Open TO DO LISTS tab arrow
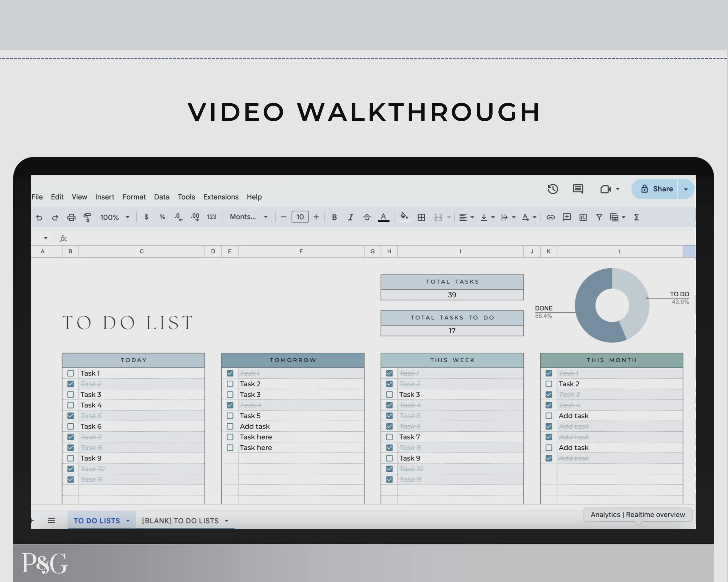This screenshot has width=728, height=582. tap(128, 521)
